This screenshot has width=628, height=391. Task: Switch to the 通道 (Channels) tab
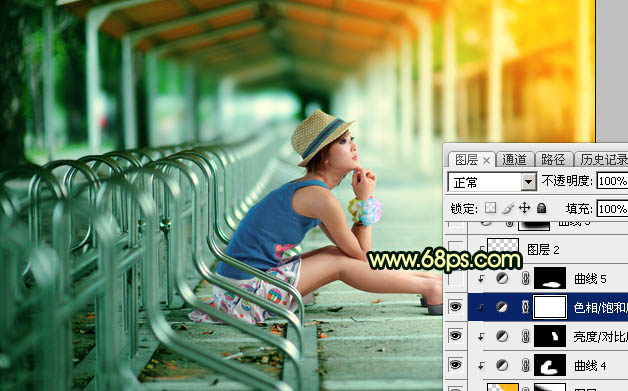coord(514,159)
